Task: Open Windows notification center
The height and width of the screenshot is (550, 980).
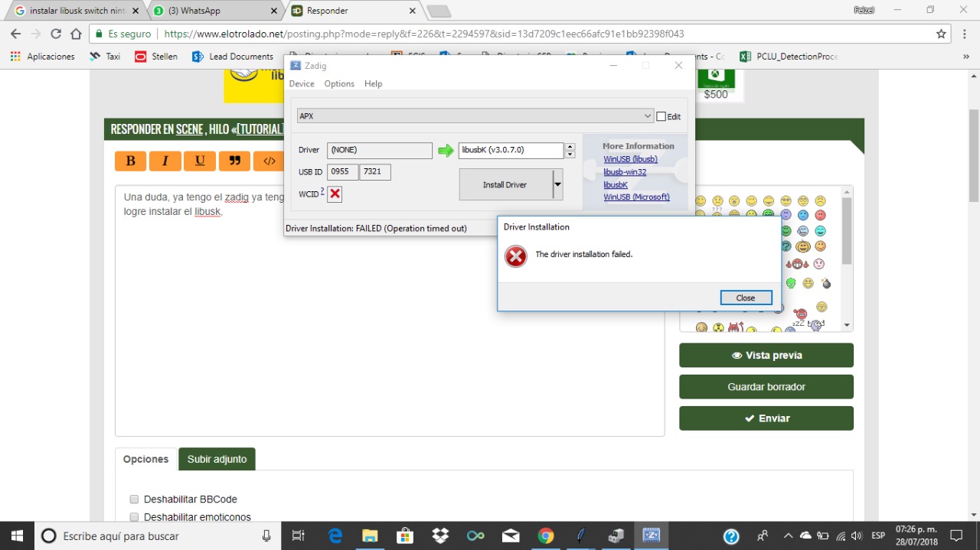Action: (x=956, y=535)
